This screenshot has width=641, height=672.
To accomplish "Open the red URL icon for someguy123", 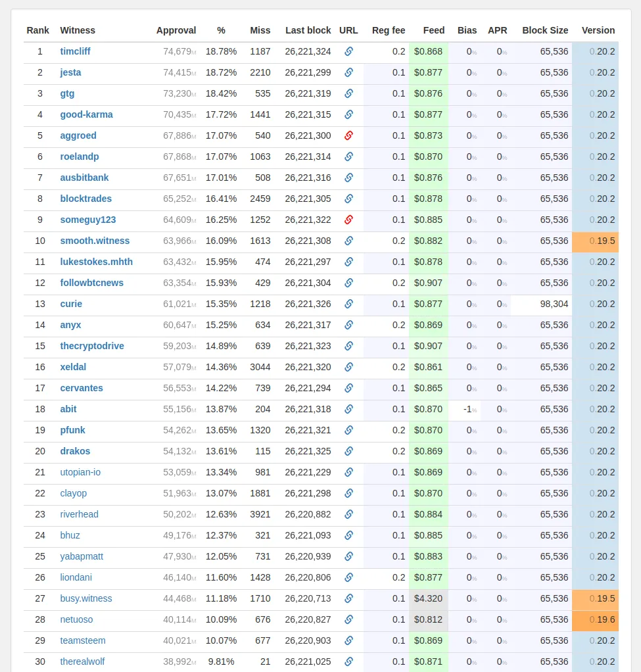I will [x=349, y=220].
